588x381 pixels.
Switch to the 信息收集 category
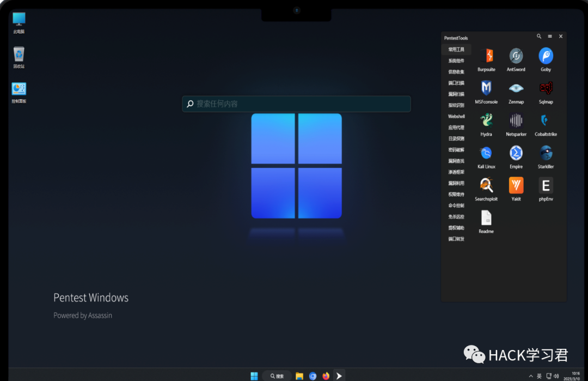(x=456, y=72)
